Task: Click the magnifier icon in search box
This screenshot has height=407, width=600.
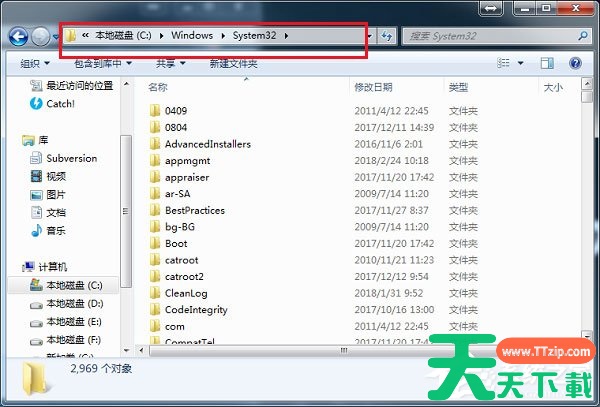Action: (583, 36)
